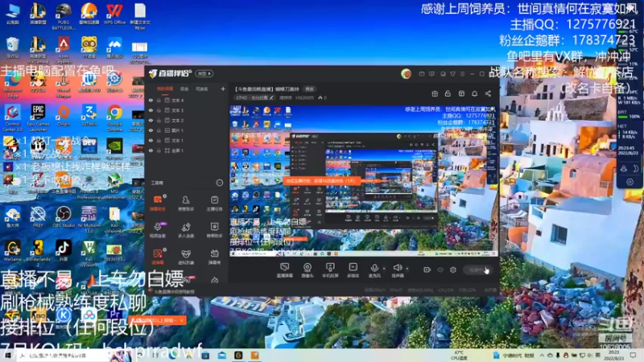644x362 pixels.
Task: Open the 主播任务 toolbox icon
Action: click(214, 204)
